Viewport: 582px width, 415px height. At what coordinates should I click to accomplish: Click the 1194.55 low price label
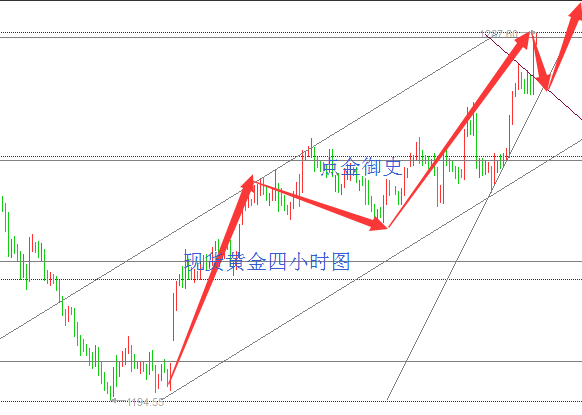(145, 402)
